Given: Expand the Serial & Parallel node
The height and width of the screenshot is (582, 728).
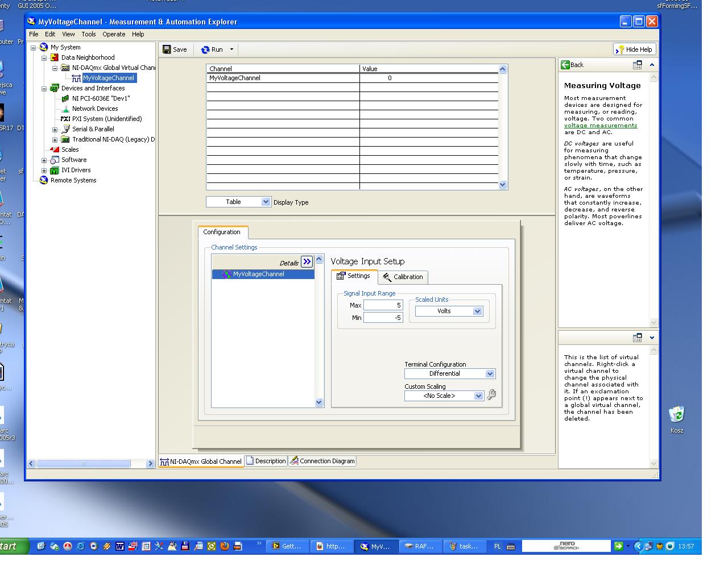Looking at the screenshot, I should (55, 130).
